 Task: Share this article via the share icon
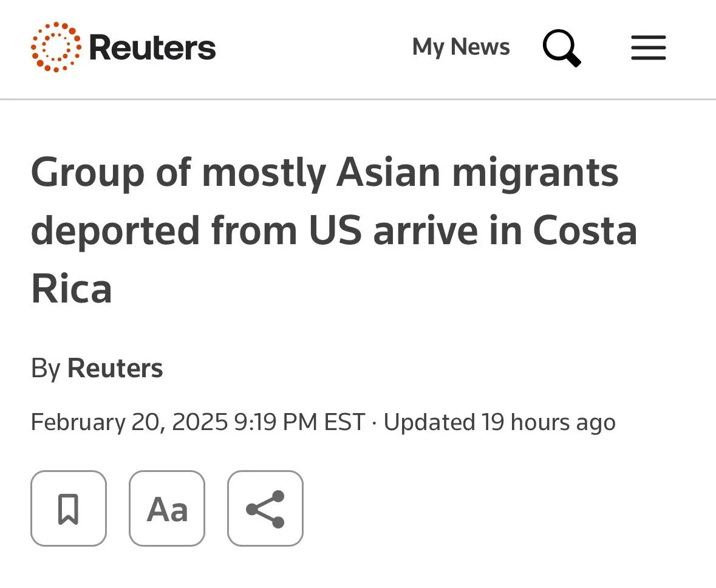pos(265,508)
